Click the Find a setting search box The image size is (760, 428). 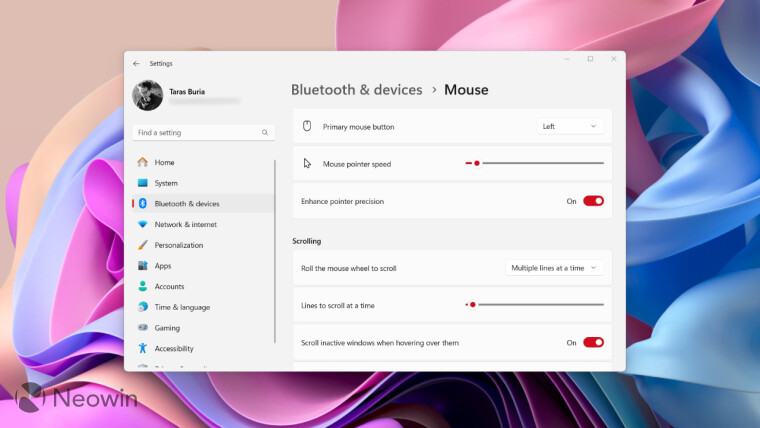click(x=204, y=132)
